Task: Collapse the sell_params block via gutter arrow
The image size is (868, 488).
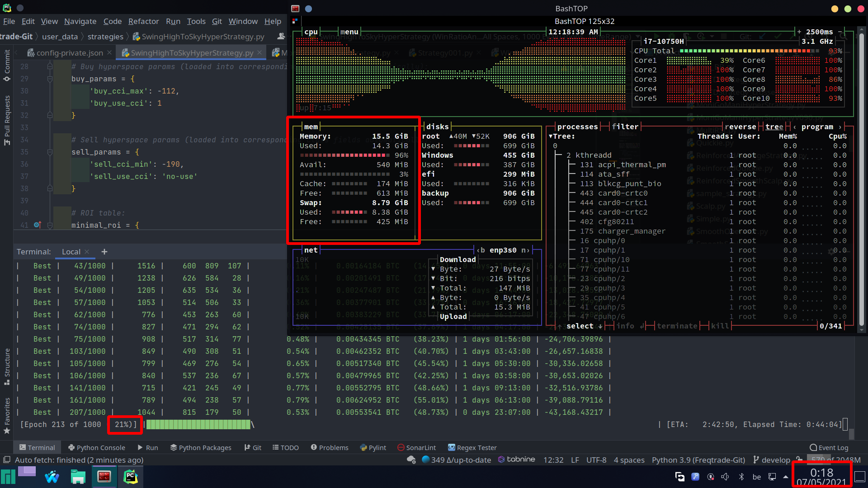Action: point(50,152)
